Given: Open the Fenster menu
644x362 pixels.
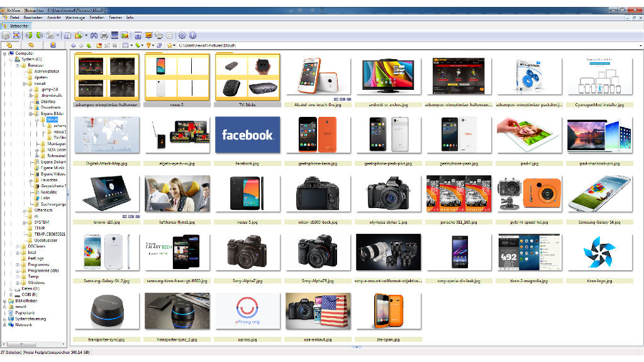Looking at the screenshot, I should pyautogui.click(x=116, y=18).
